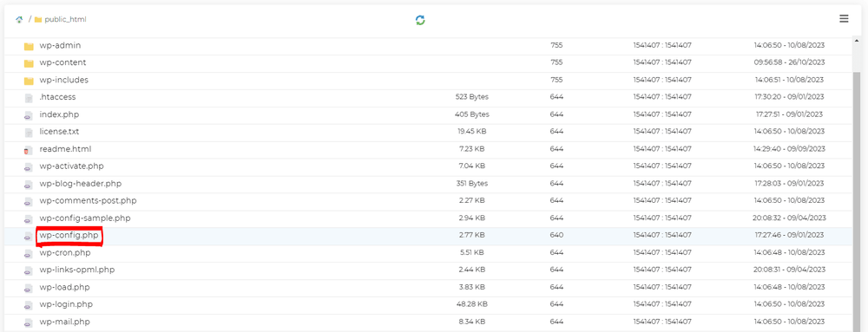The image size is (868, 332).
Task: Select the wp-admin folder name
Action: [60, 45]
